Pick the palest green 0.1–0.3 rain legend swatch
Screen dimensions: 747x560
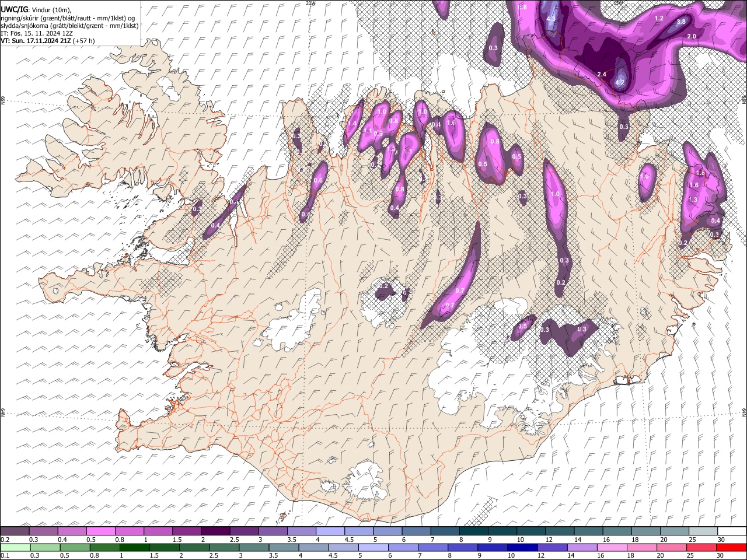pos(15,547)
